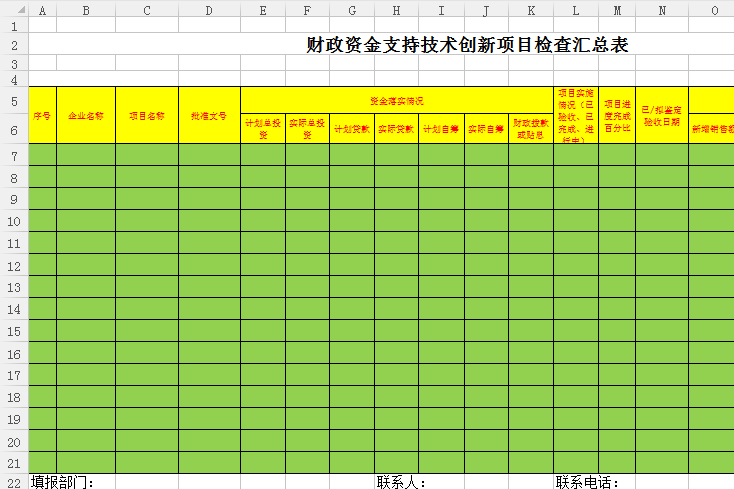The height and width of the screenshot is (489, 734).
Task: Select the 联系人 cell at bottom
Action: (x=402, y=482)
